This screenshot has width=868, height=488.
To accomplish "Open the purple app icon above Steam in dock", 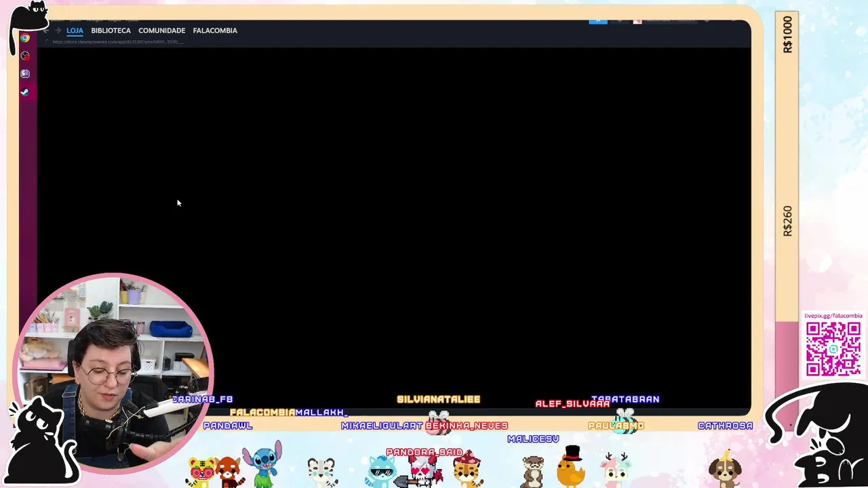I will pos(25,73).
